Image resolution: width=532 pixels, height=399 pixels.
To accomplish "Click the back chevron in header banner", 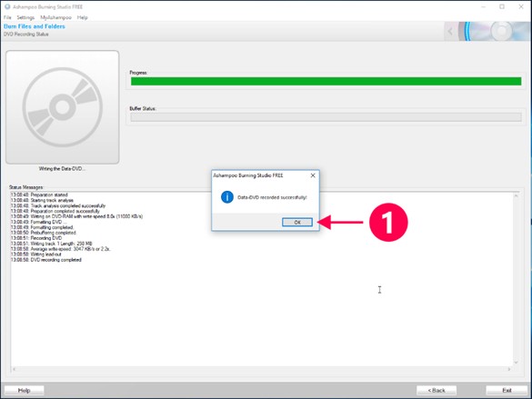I will click(450, 32).
